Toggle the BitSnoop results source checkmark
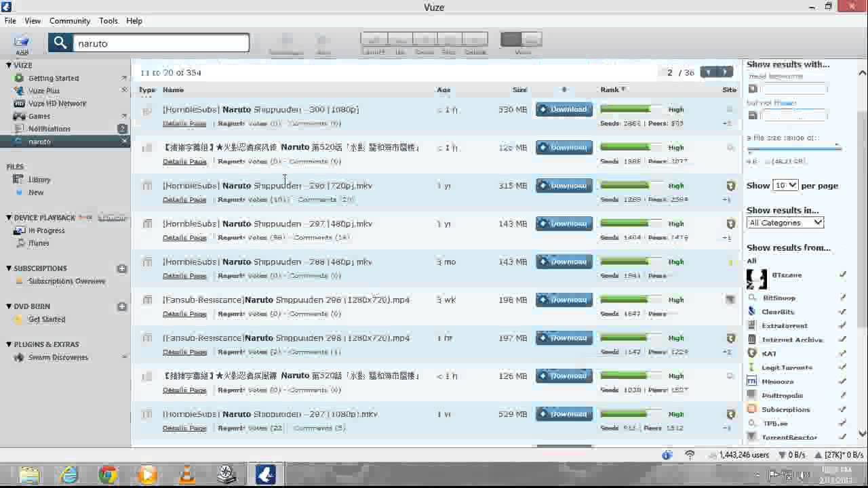Viewport: 868px width, 488px height. coord(843,298)
